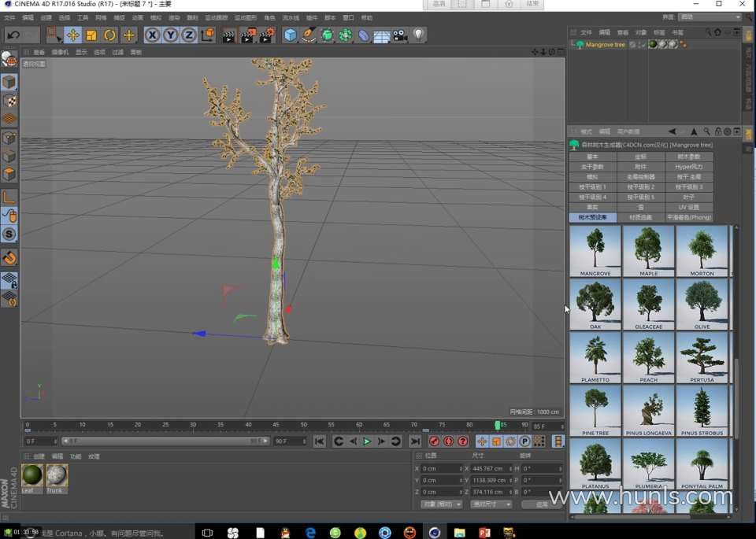This screenshot has height=539, width=756.
Task: Toggle rotation keyframe recording
Action: [510, 441]
